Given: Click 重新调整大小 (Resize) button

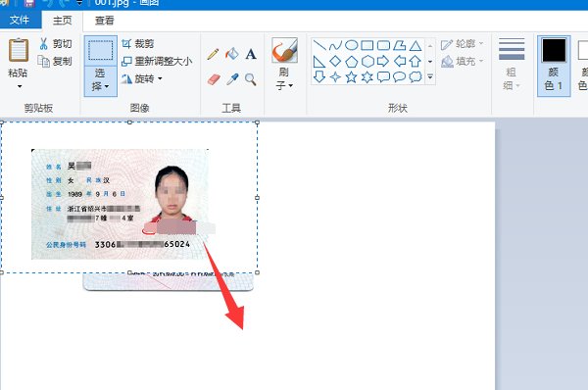Looking at the screenshot, I should 157,61.
